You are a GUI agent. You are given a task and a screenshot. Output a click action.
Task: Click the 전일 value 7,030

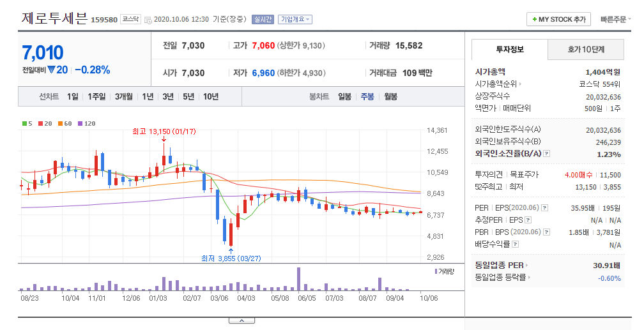[193, 45]
